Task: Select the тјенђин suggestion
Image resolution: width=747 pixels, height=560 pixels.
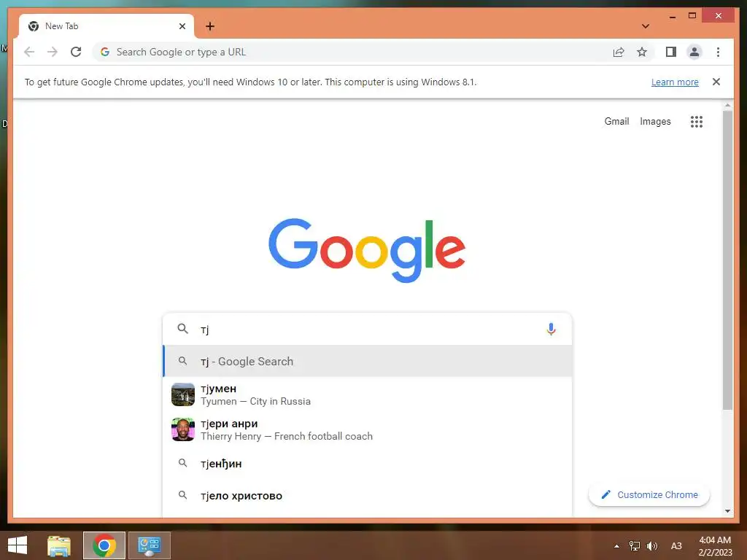Action: point(367,463)
